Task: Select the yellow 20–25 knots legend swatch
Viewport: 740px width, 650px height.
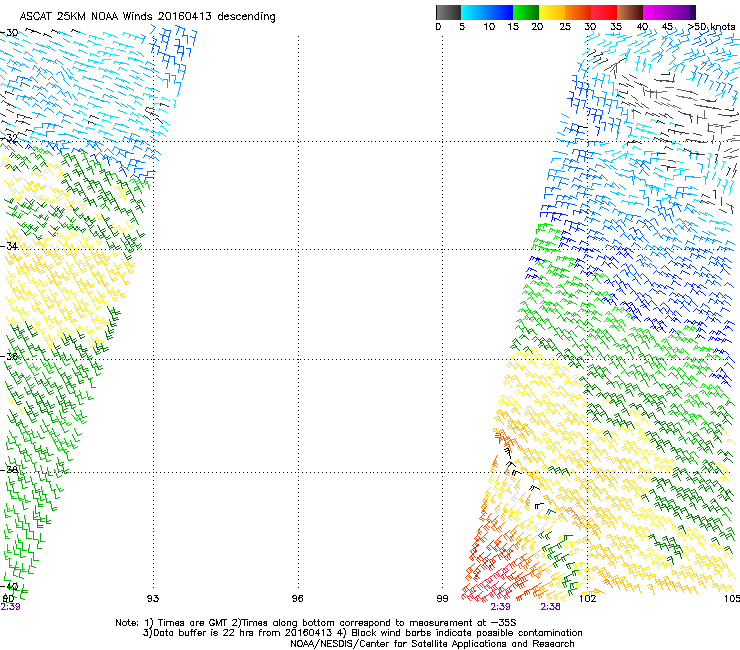Action: pyautogui.click(x=552, y=12)
